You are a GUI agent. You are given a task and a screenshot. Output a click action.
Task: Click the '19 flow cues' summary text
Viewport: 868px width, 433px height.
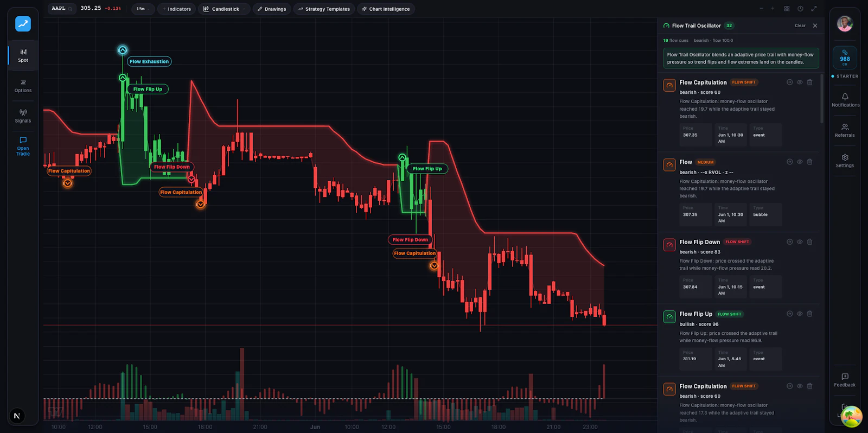coord(675,40)
